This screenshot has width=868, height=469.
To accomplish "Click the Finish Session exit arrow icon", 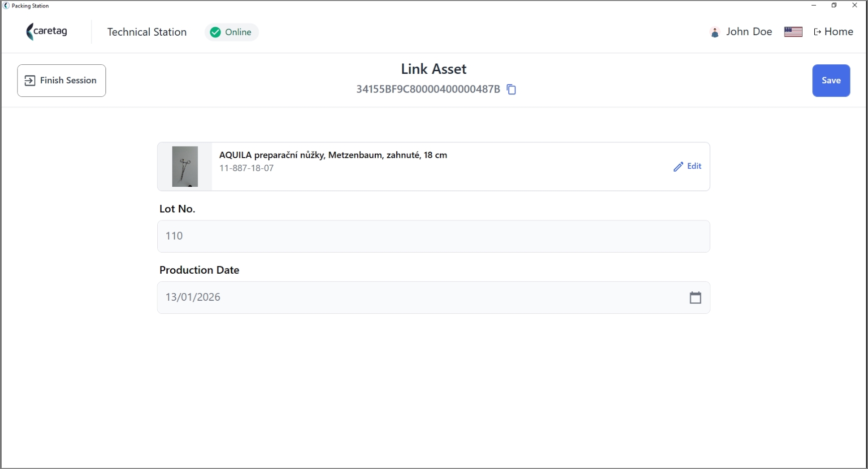I will (x=30, y=80).
